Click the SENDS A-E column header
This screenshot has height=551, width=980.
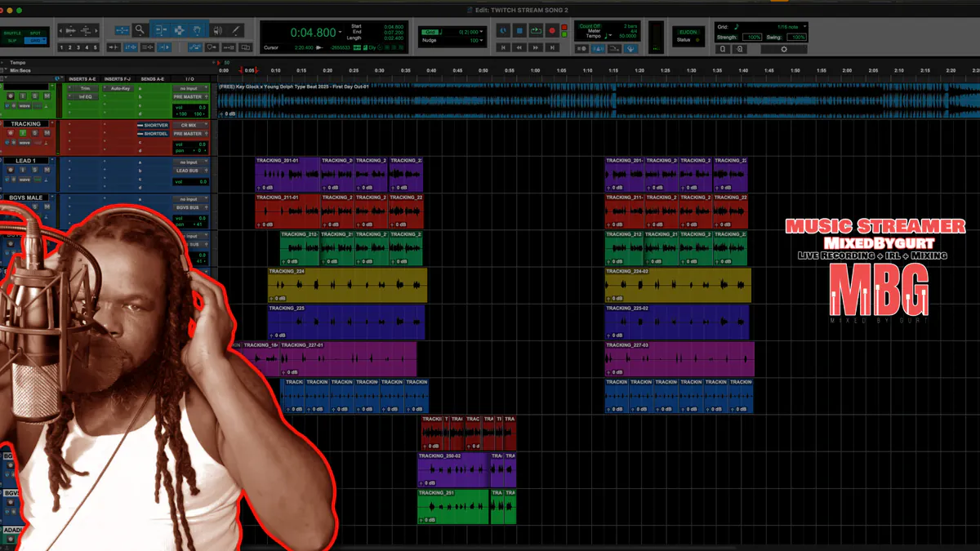[152, 79]
